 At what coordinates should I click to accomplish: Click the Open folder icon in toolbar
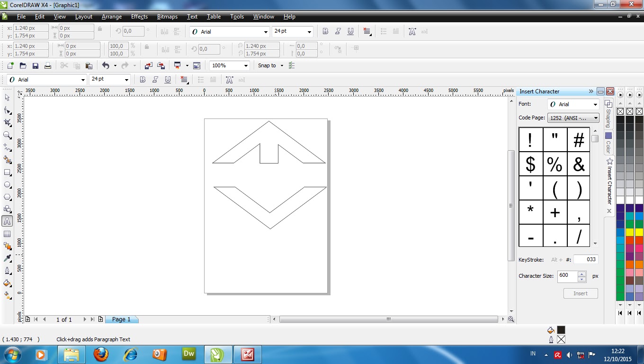pyautogui.click(x=23, y=65)
